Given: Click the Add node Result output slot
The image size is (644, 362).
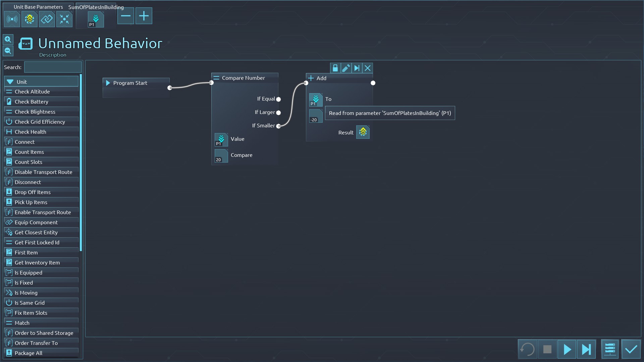Looking at the screenshot, I should (x=363, y=132).
